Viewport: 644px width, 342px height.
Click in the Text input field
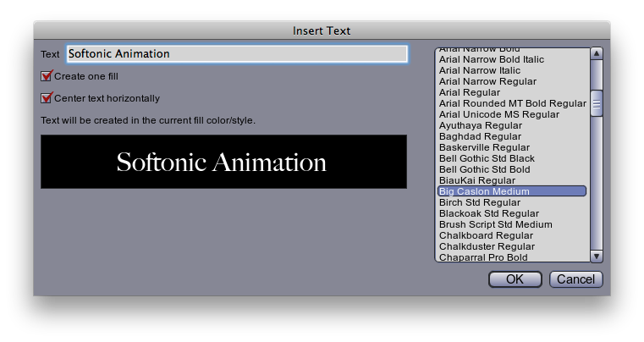[x=237, y=54]
